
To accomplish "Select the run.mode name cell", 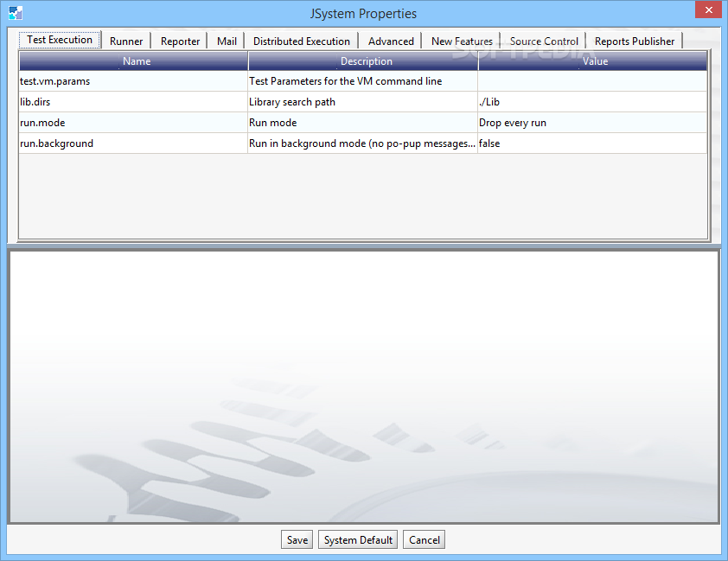I will pyautogui.click(x=134, y=123).
